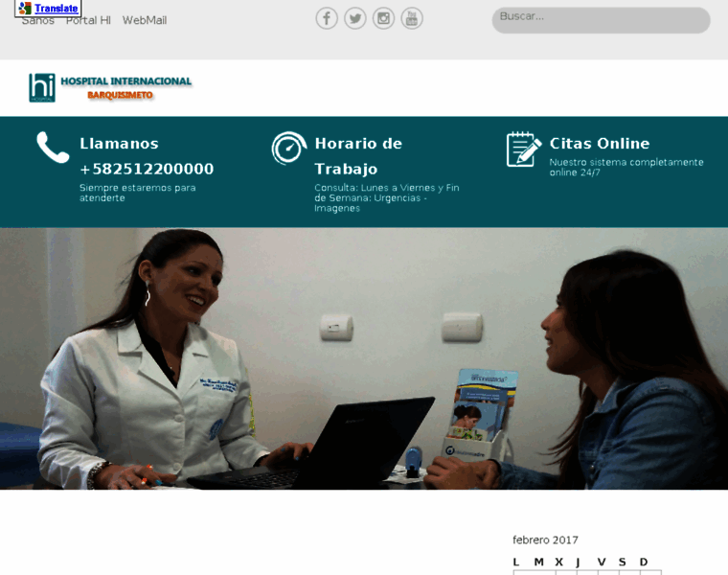
Task: Open the WebMail menu item
Action: 145,20
